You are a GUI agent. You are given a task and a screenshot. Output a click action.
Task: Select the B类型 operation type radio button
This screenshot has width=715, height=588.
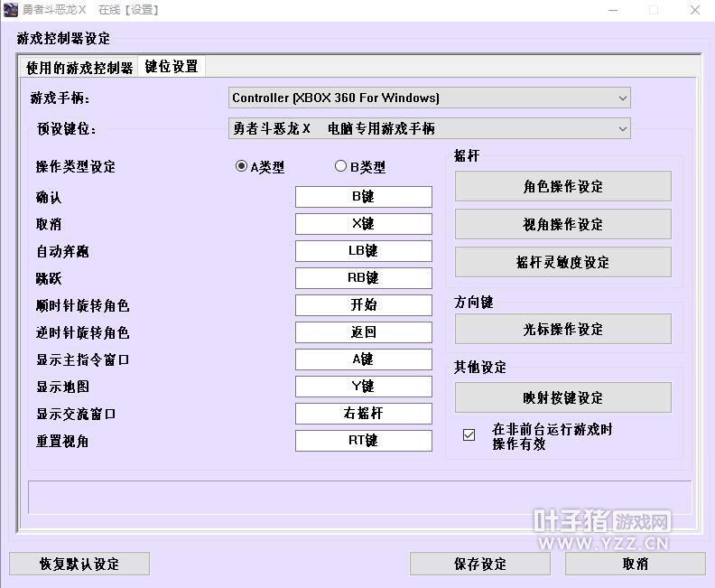coord(340,166)
